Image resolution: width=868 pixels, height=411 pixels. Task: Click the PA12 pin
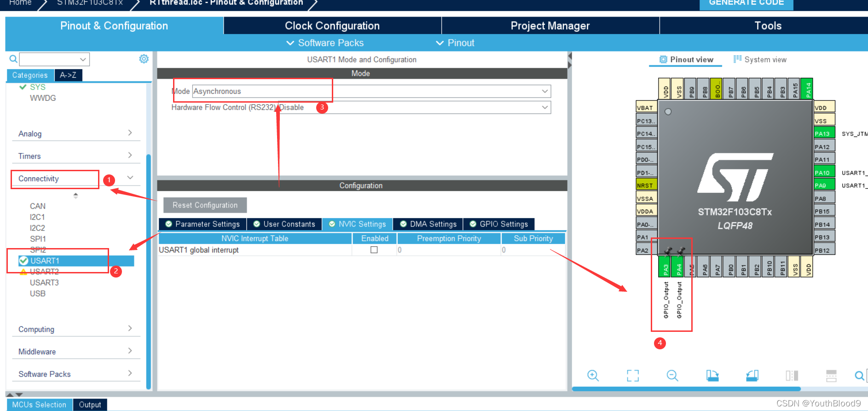[x=824, y=147]
